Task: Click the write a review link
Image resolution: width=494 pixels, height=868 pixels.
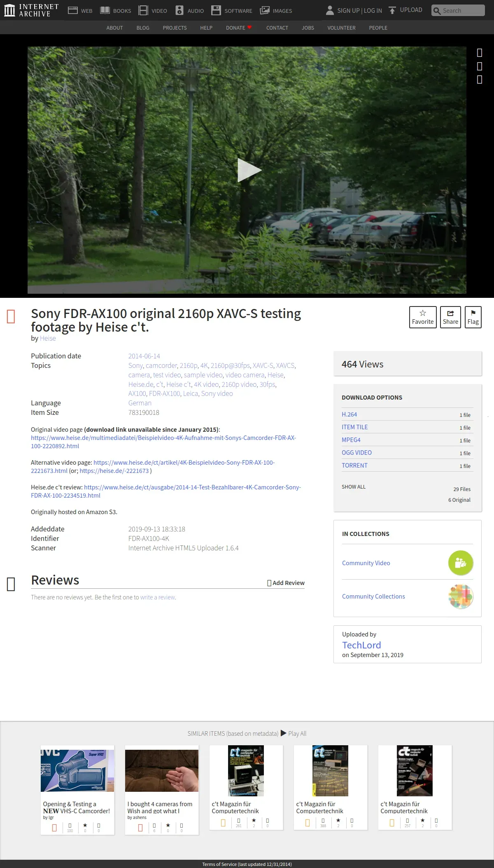Action: pyautogui.click(x=158, y=597)
